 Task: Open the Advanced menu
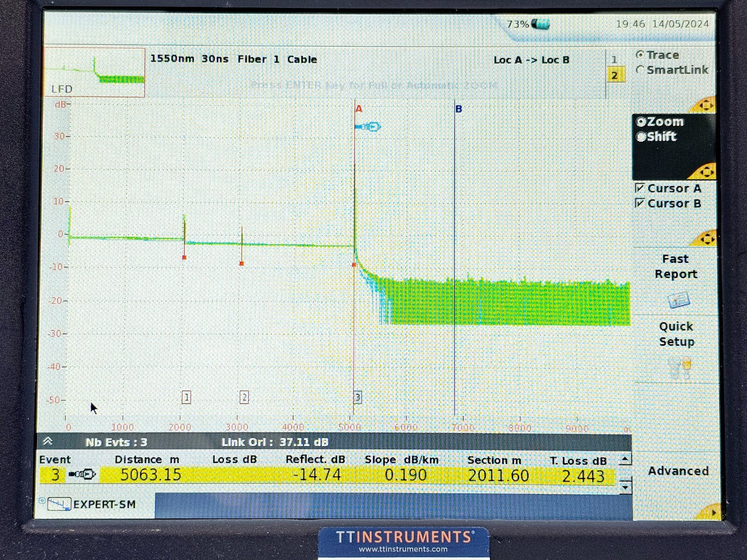coord(678,471)
